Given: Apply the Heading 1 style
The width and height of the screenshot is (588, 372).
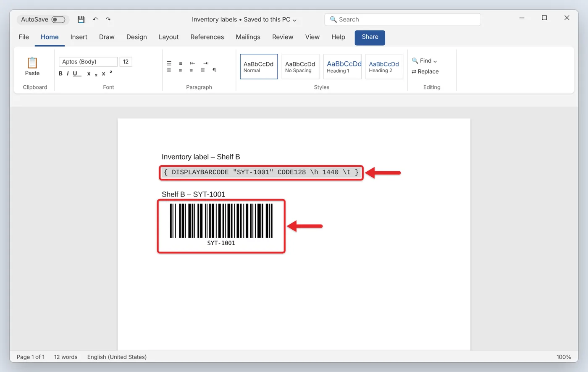Looking at the screenshot, I should [342, 66].
